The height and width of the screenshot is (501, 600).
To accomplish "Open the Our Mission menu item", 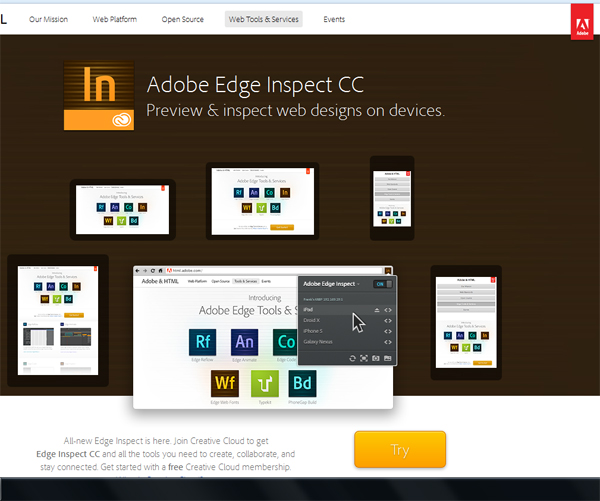I will point(49,19).
